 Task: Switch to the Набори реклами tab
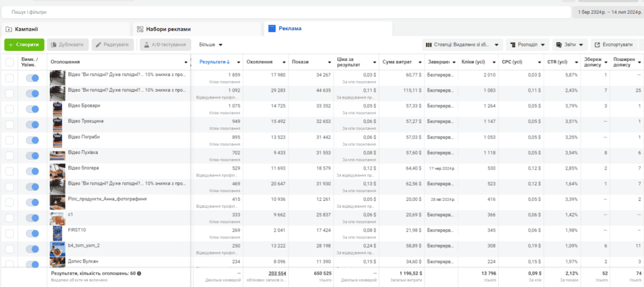pyautogui.click(x=197, y=29)
